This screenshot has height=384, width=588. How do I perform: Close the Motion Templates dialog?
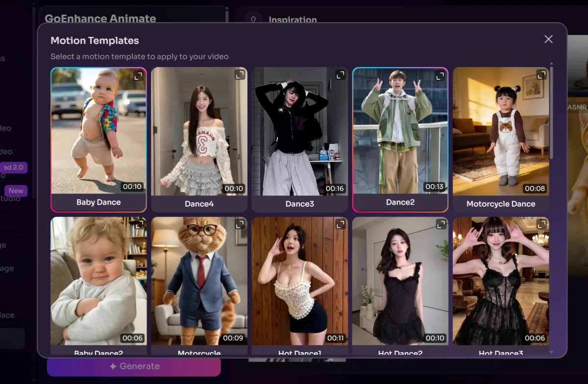click(x=548, y=39)
